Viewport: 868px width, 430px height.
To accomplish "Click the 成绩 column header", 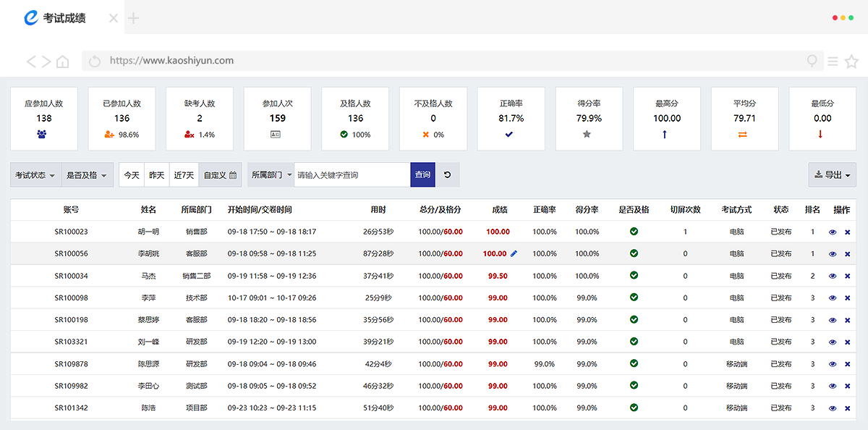I will click(x=500, y=210).
